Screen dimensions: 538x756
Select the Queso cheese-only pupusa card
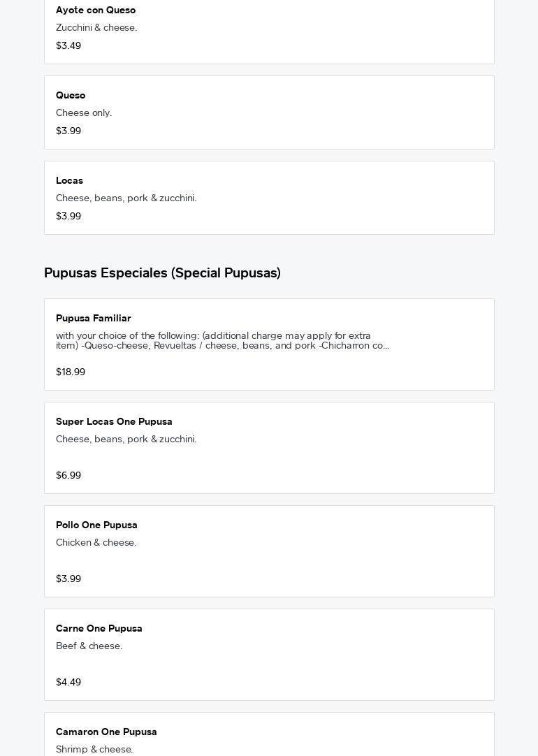click(x=269, y=112)
